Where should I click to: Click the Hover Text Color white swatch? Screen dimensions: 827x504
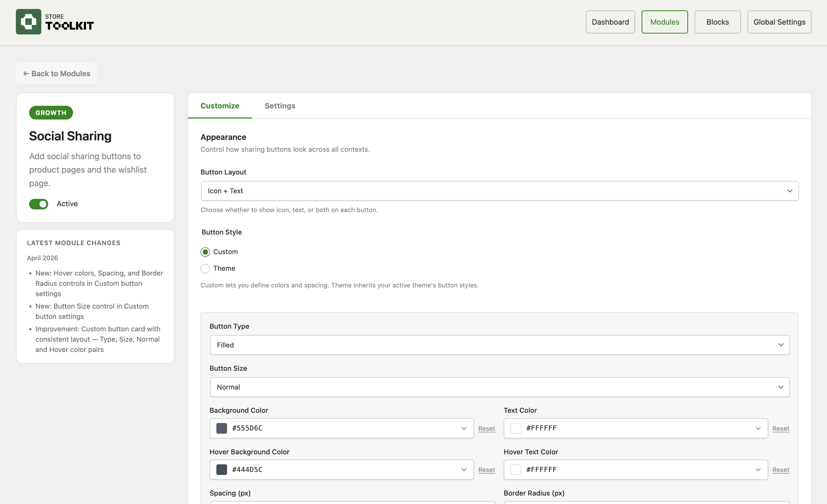[516, 469]
